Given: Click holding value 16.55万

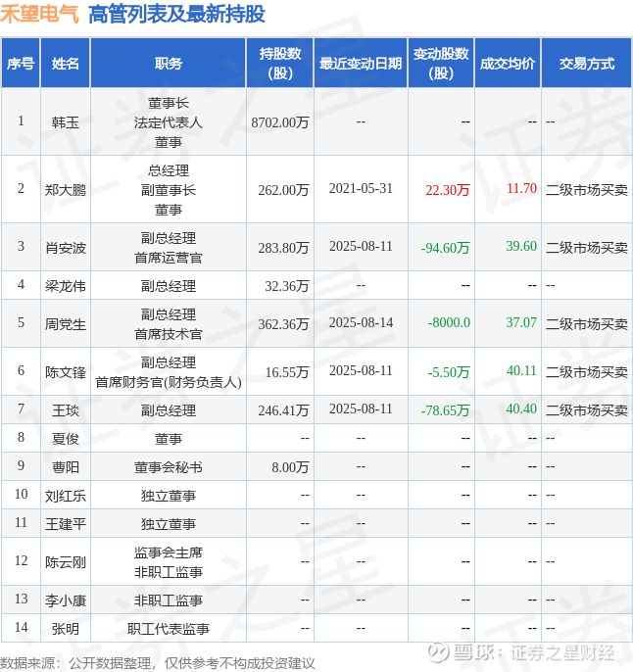Looking at the screenshot, I should coord(287,372).
